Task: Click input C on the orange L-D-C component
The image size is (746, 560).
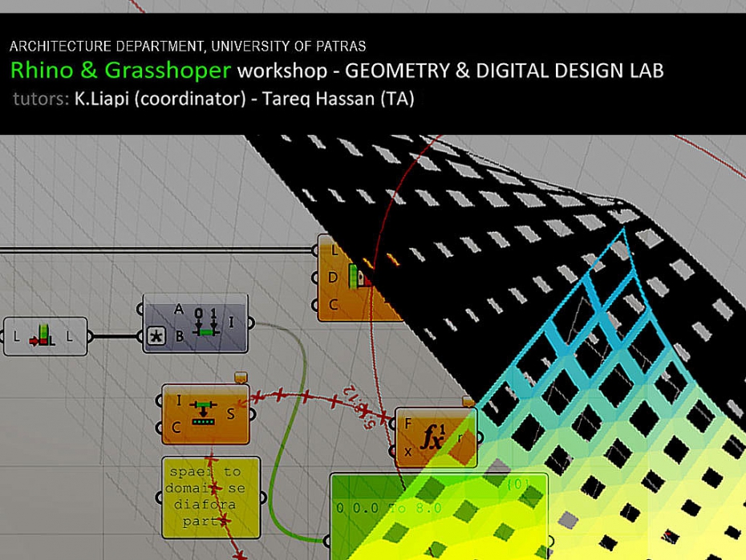Action: tap(333, 305)
